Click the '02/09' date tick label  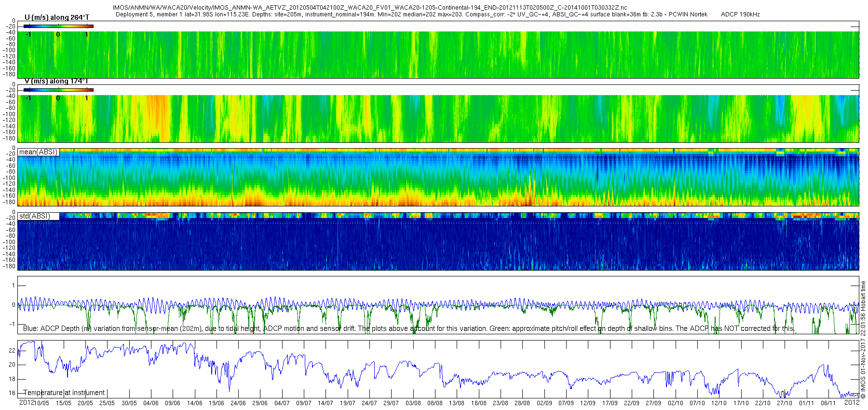(x=544, y=403)
